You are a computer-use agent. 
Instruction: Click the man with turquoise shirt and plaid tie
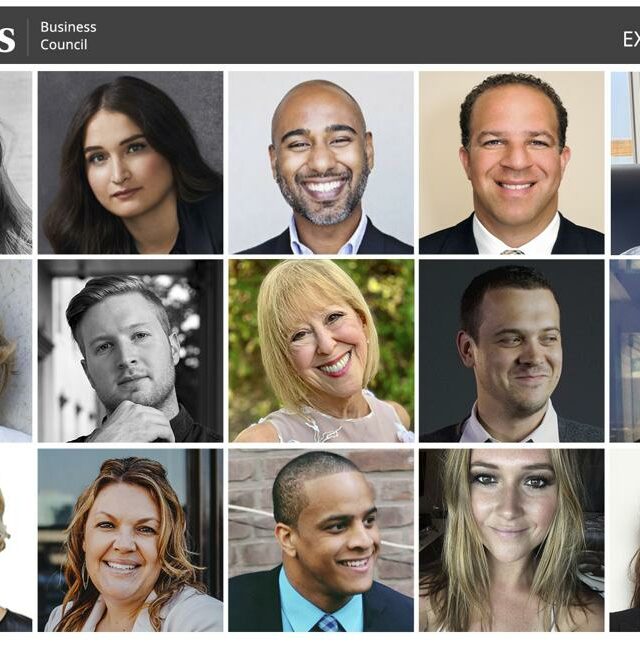tap(321, 540)
